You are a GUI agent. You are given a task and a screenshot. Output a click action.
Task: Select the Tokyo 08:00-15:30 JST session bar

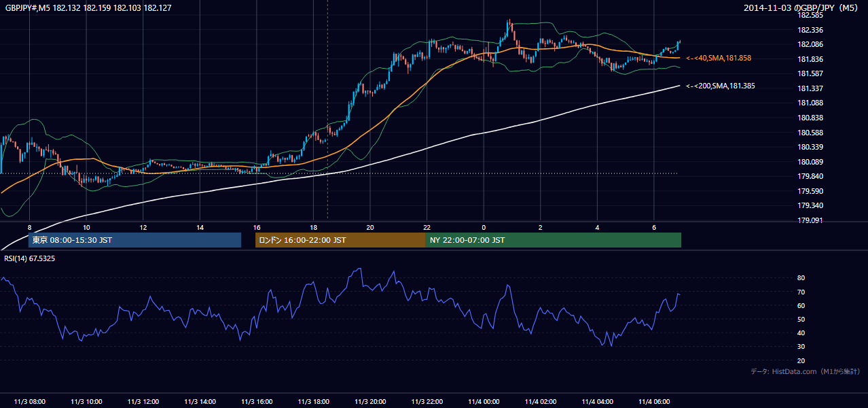pyautogui.click(x=134, y=240)
